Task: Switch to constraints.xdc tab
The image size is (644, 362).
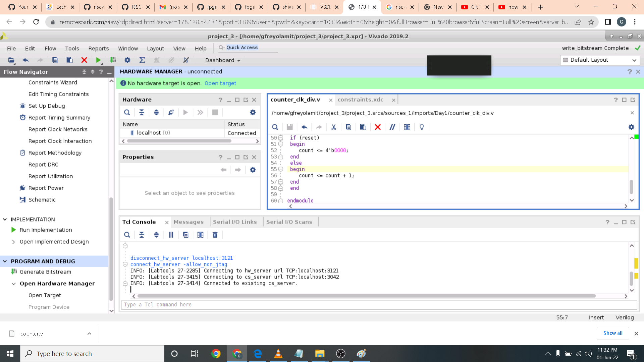Action: point(360,100)
